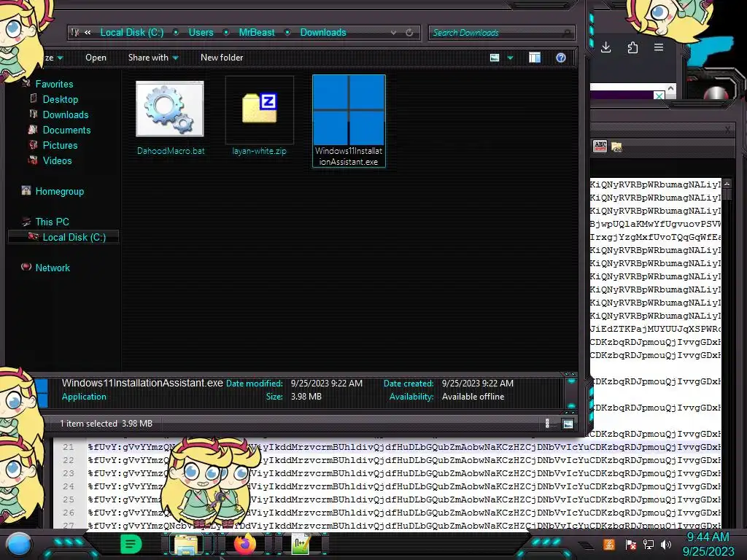Screen dimensions: 747x560
Task: Open Downloads in Favorites list
Action: [66, 114]
